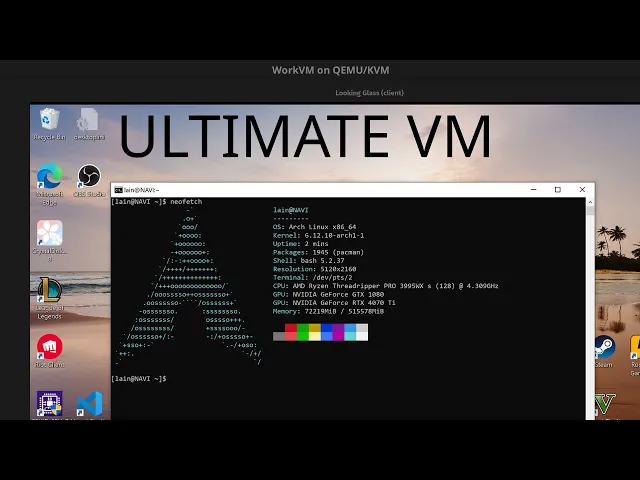Image resolution: width=640 pixels, height=480 pixels.
Task: Click the WorkVM on QEMU/KVM window title
Action: [x=331, y=70]
